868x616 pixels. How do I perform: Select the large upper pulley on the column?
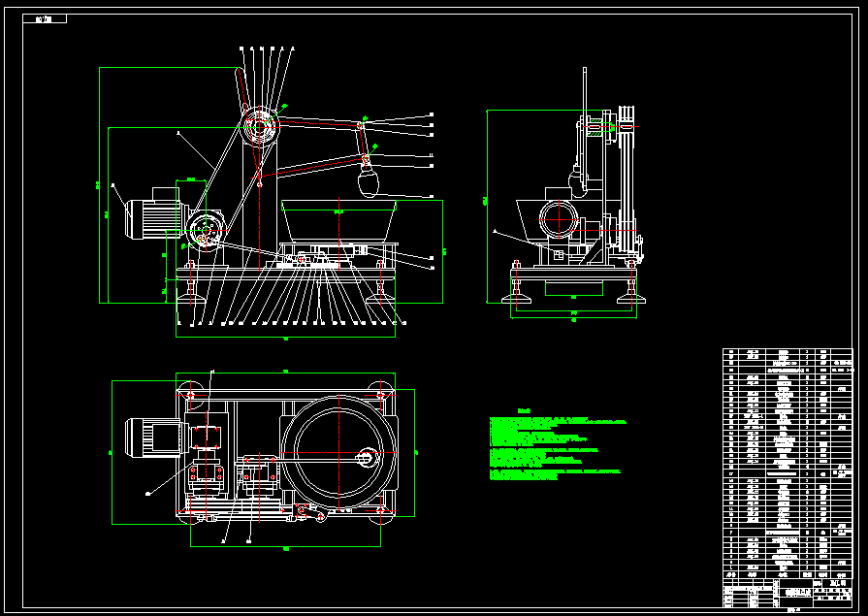(x=260, y=126)
